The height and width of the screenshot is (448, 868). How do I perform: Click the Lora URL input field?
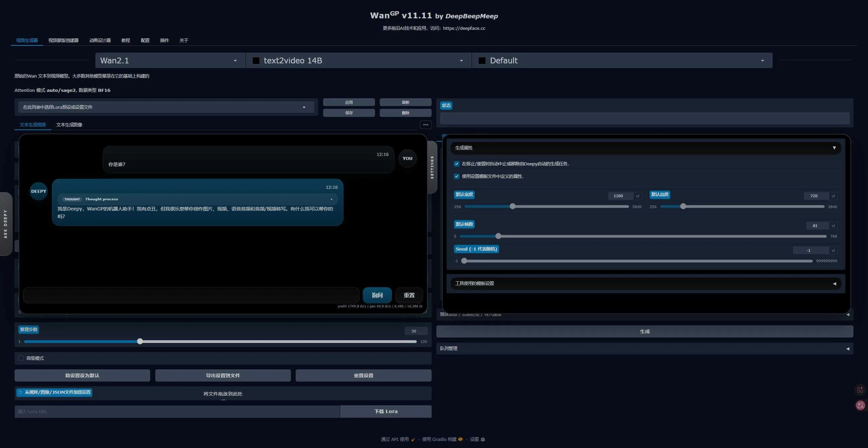176,411
